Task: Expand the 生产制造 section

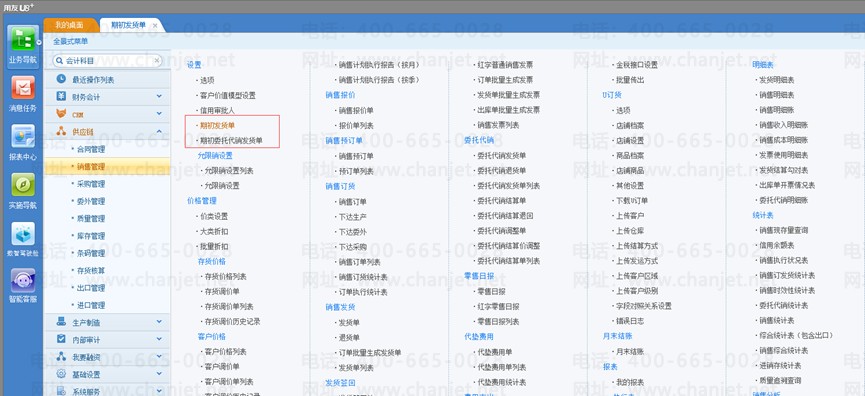Action: point(107,322)
